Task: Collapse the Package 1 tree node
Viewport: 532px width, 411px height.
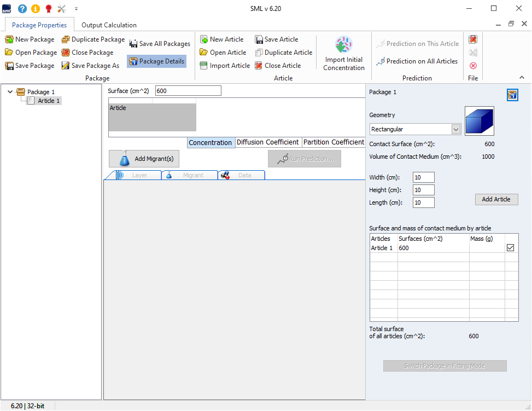Action: click(x=10, y=92)
